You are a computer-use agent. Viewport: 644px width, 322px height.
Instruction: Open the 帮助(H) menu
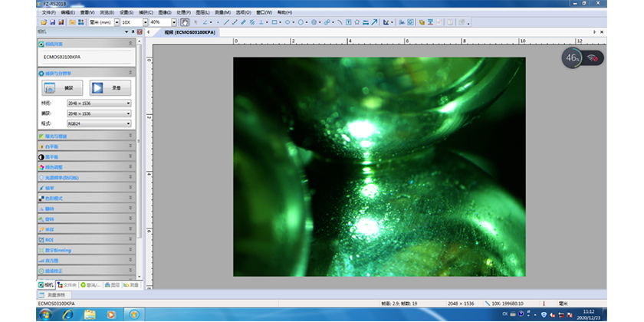(x=284, y=13)
